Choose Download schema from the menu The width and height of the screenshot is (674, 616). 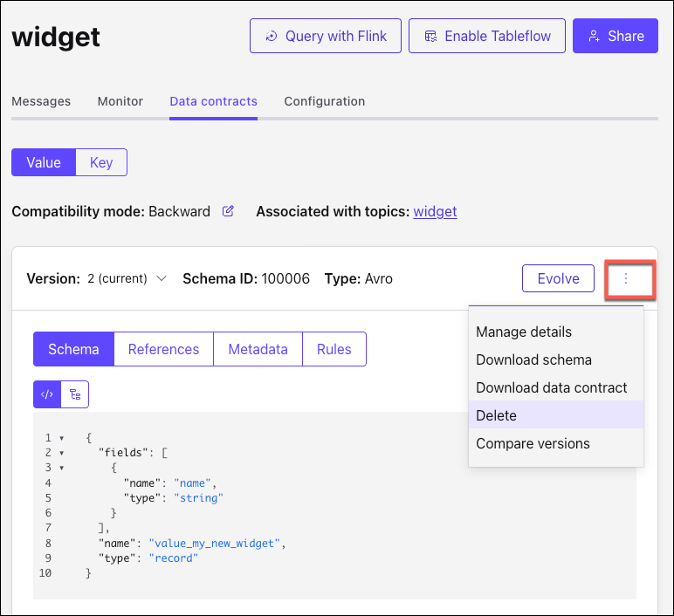pos(533,359)
